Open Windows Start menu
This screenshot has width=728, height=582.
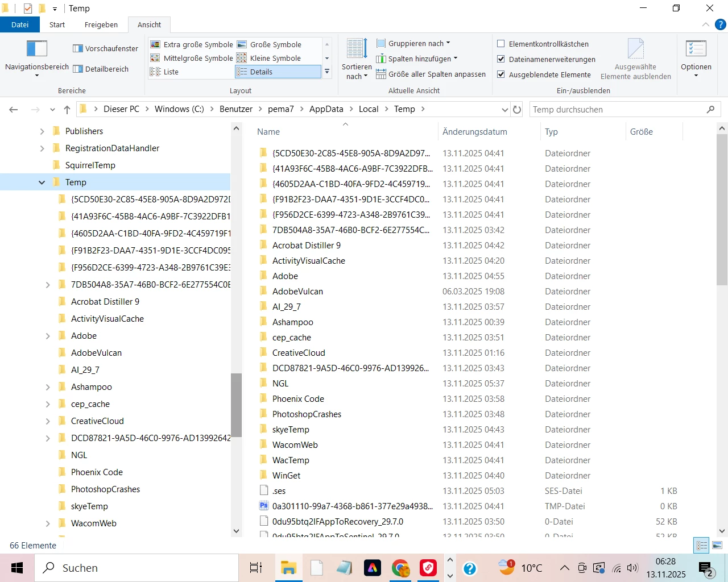coord(17,568)
